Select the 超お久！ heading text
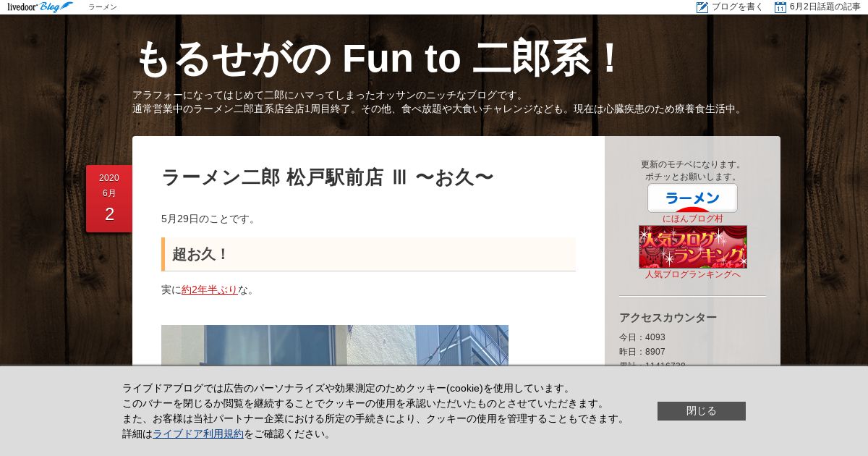The image size is (868, 456). (200, 254)
